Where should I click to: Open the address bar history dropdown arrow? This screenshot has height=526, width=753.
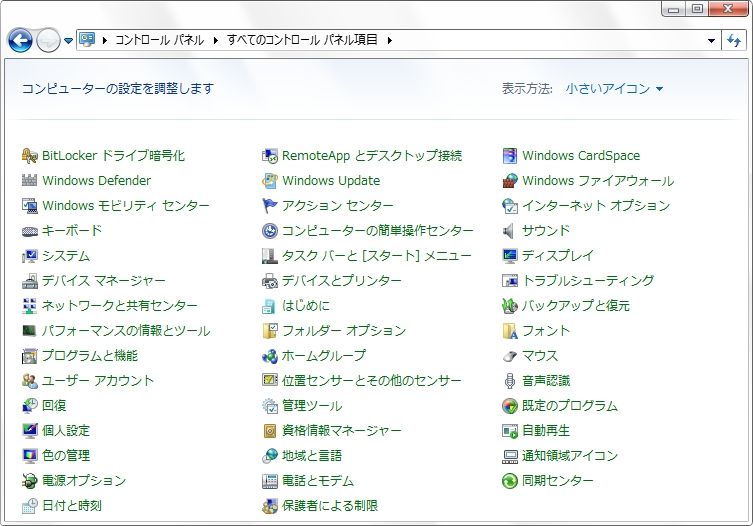(x=711, y=40)
